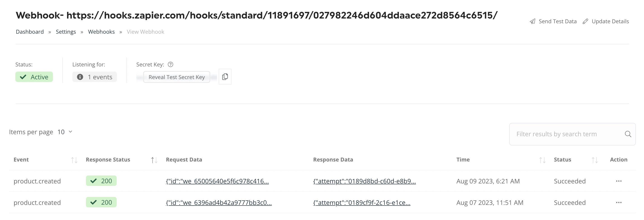The height and width of the screenshot is (220, 644).
Task: Open the Secret Key help tooltip icon
Action: click(170, 64)
